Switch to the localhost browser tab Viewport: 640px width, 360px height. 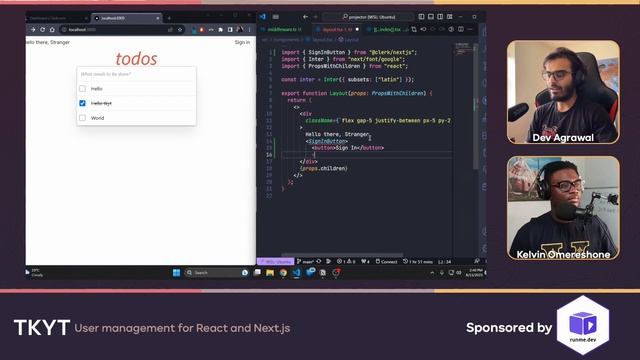pos(127,18)
